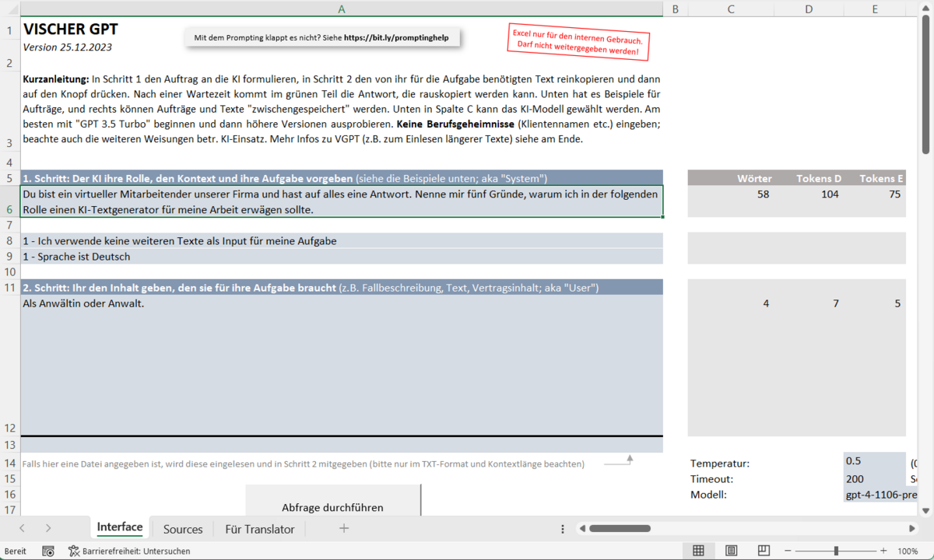Add a new sheet with the plus icon
The width and height of the screenshot is (934, 560).
coord(344,529)
